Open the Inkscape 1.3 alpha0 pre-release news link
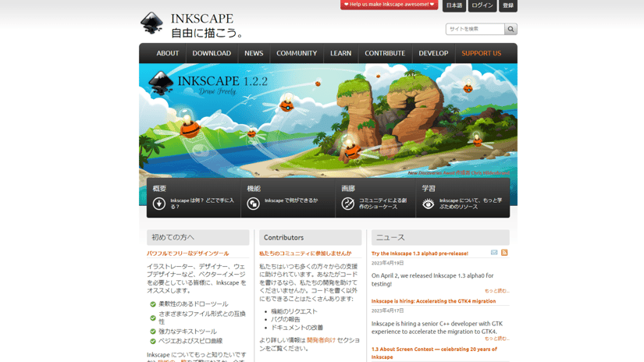Screen dimensions: 644x362 [420, 254]
